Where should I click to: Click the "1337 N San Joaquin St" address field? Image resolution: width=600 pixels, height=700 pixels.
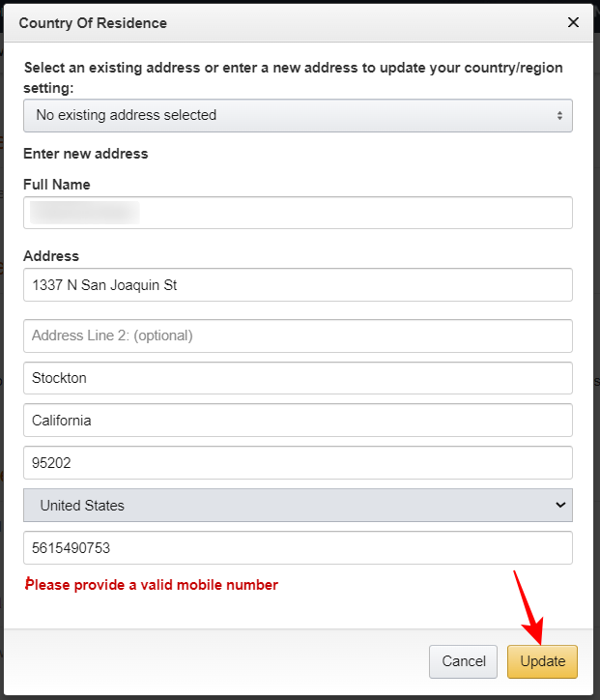(x=298, y=285)
